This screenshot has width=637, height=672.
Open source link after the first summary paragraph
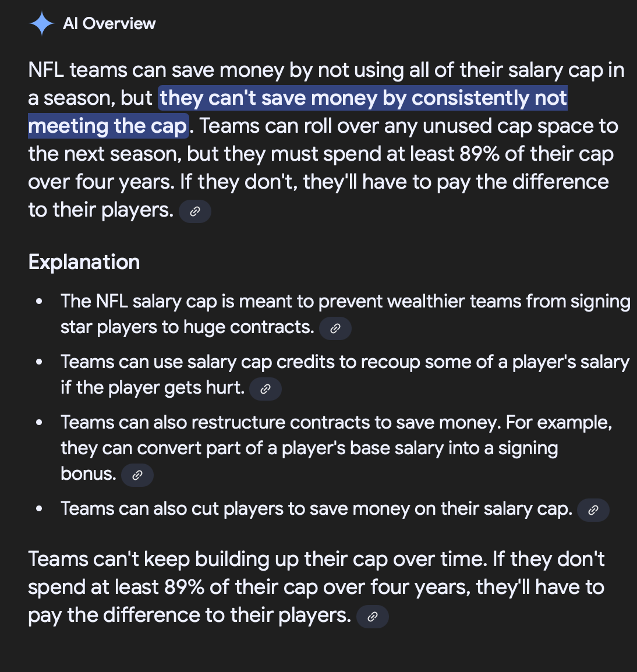click(195, 211)
